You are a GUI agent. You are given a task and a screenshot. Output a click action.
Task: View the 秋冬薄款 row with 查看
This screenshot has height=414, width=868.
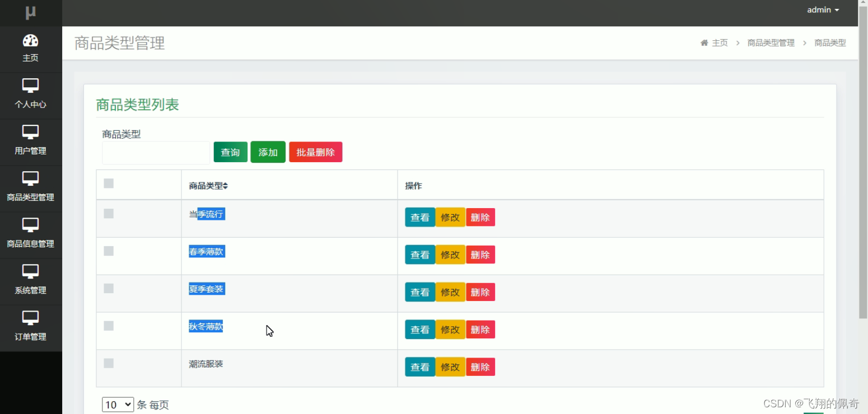pos(420,330)
